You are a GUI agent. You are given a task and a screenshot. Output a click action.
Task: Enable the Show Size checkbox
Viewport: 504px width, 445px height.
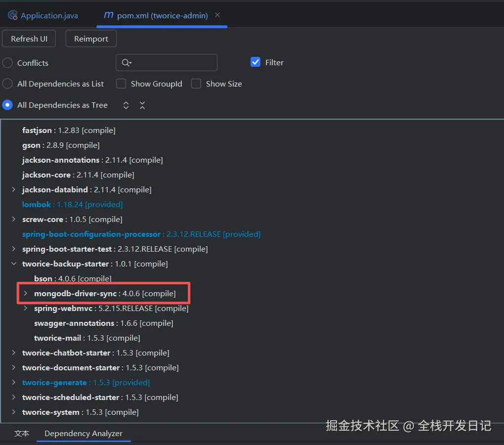pyautogui.click(x=196, y=84)
